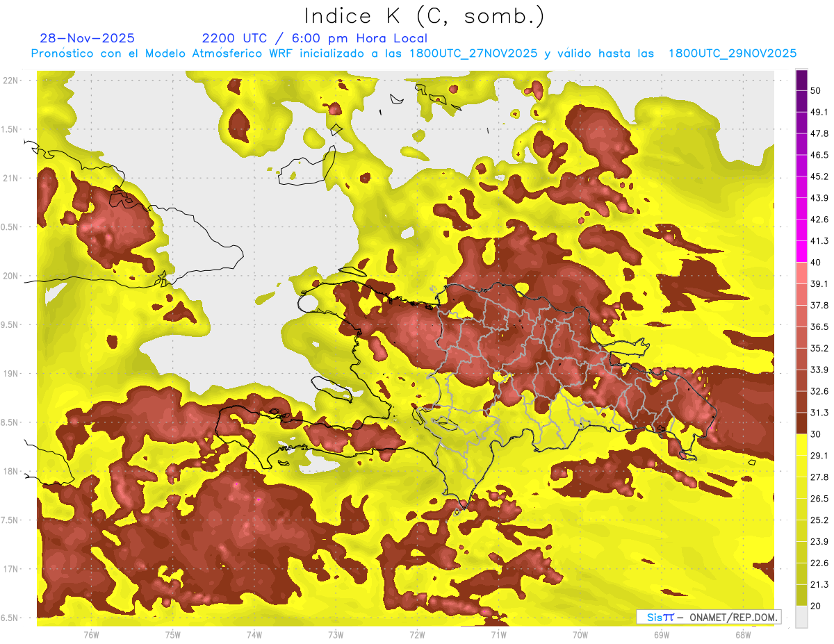This screenshot has width=834, height=644.
Task: Click the "68W" longitude axis label
Action: 743,634
